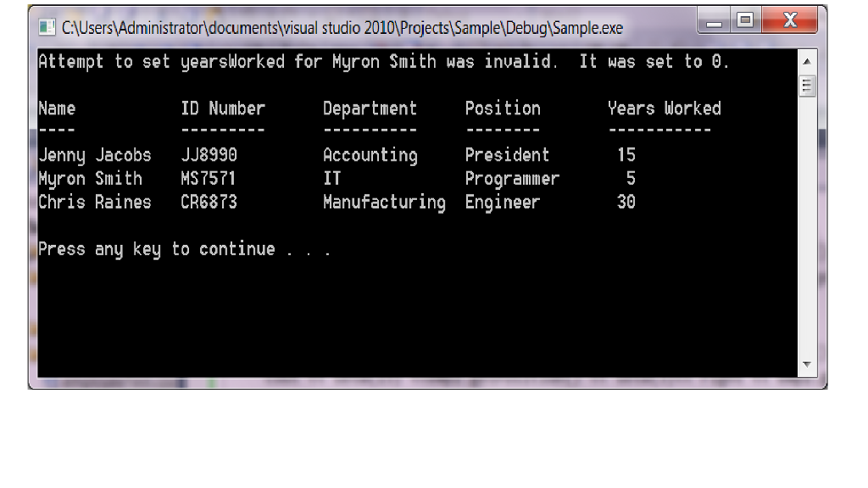Select the Name column header

pyautogui.click(x=55, y=108)
